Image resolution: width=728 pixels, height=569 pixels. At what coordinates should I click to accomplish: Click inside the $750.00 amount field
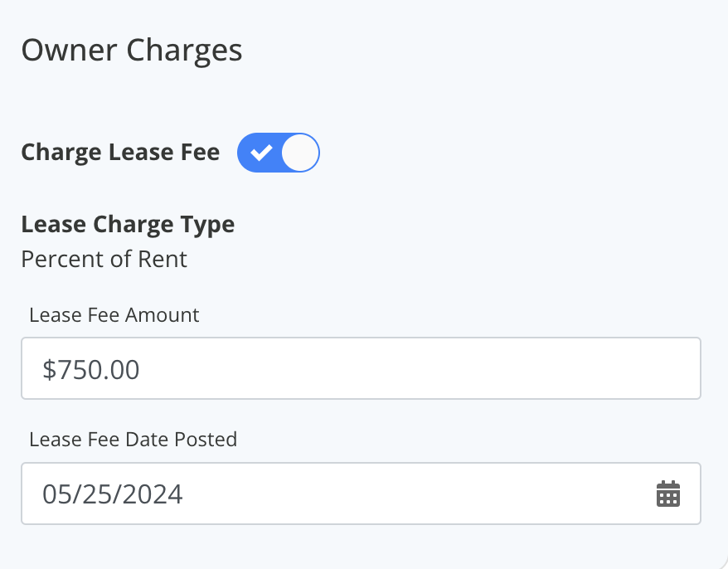[361, 368]
